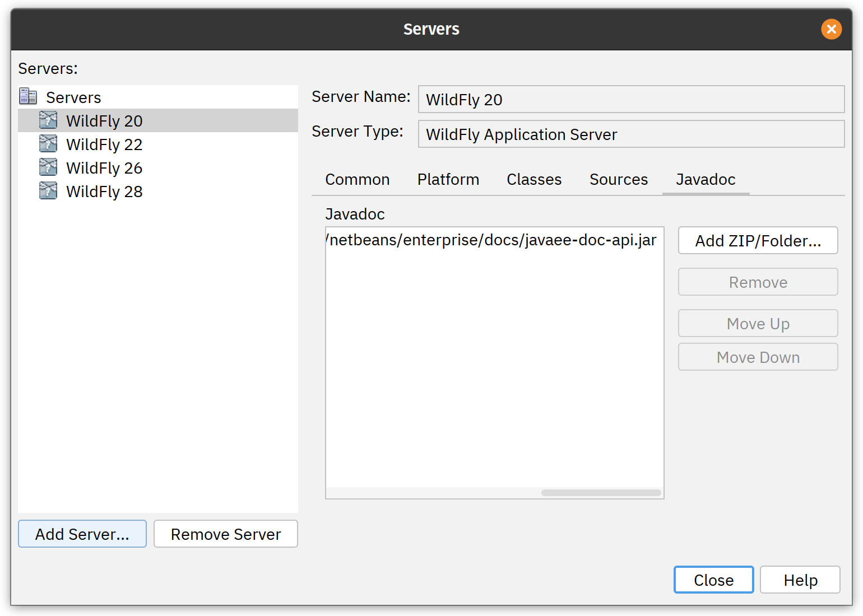
Task: Select the Servers root tree label
Action: (73, 97)
